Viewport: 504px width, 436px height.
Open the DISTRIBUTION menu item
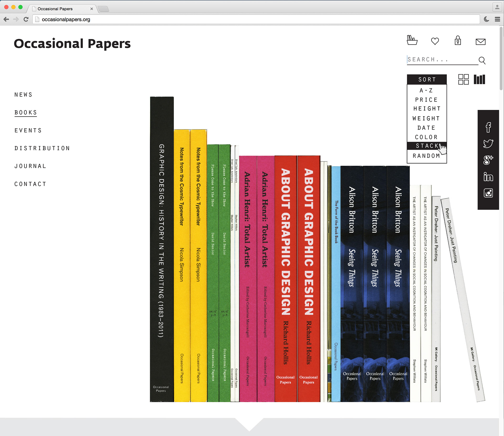(42, 148)
